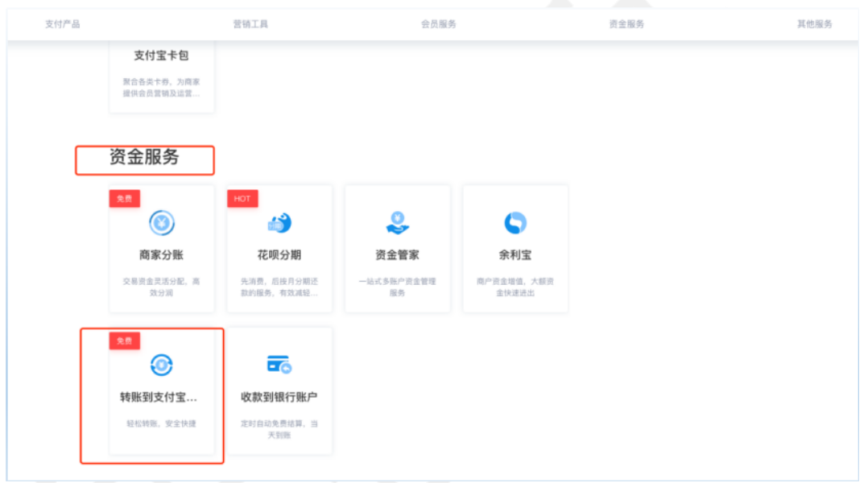This screenshot has width=868, height=483.
Task: Open the 收款到银行账户 title link
Action: [x=279, y=397]
